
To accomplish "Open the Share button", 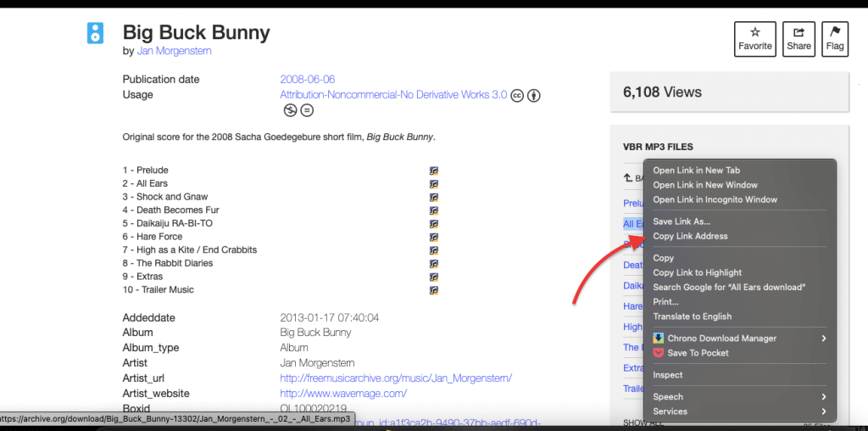I will coord(798,39).
